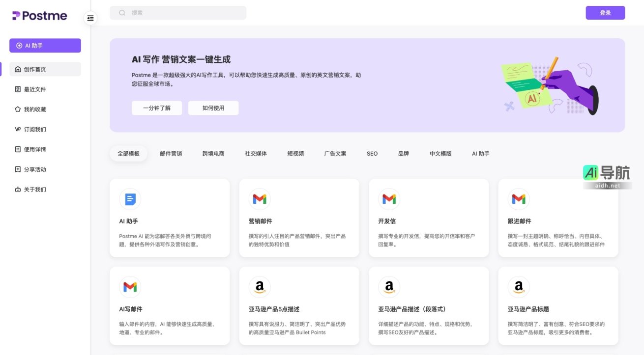Click the 如何使用 link
644x355 pixels.
(213, 108)
